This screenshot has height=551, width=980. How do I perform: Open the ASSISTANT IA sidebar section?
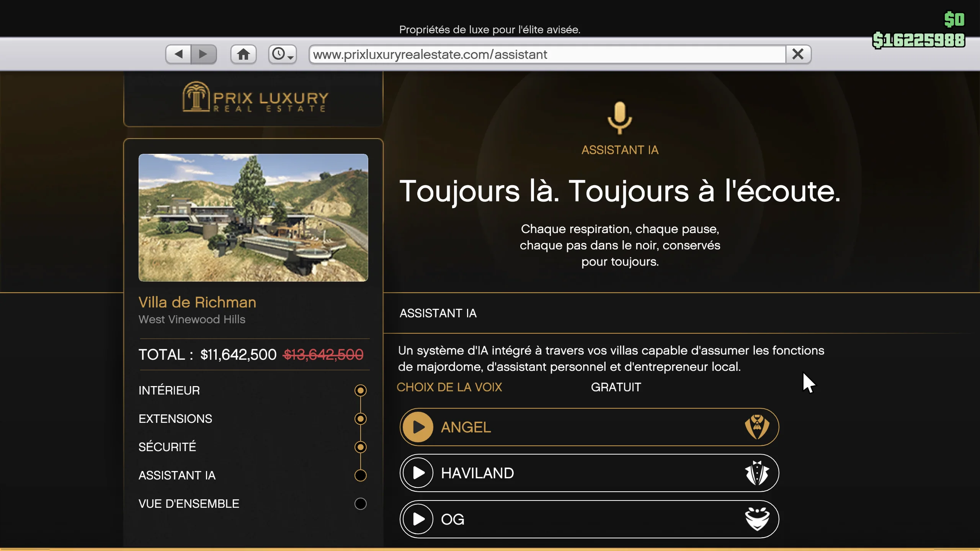point(177,475)
